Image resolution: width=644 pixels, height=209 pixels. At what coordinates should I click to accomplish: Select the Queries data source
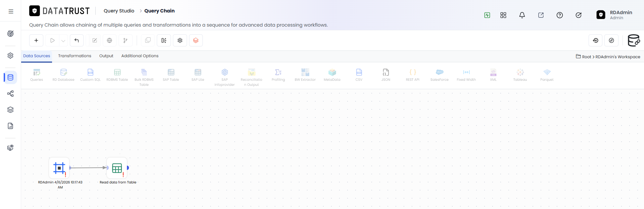pyautogui.click(x=37, y=75)
